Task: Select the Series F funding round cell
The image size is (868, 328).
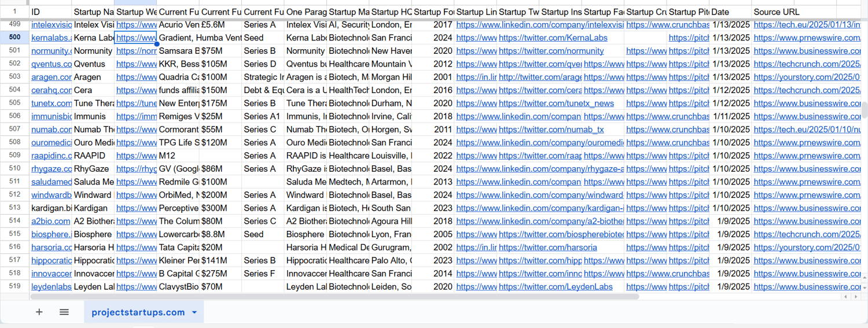Action: (263, 274)
